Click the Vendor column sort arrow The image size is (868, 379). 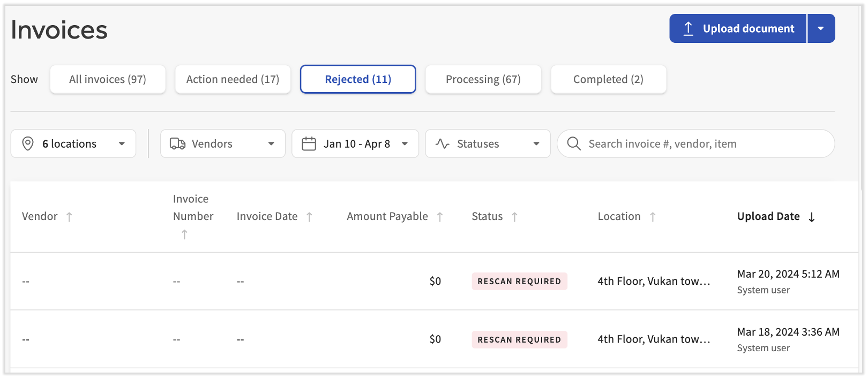tap(69, 217)
